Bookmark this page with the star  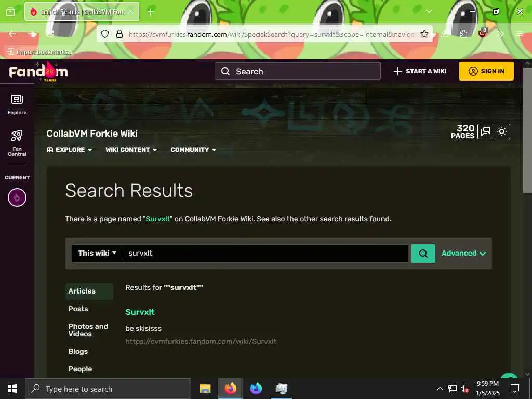pos(424,34)
